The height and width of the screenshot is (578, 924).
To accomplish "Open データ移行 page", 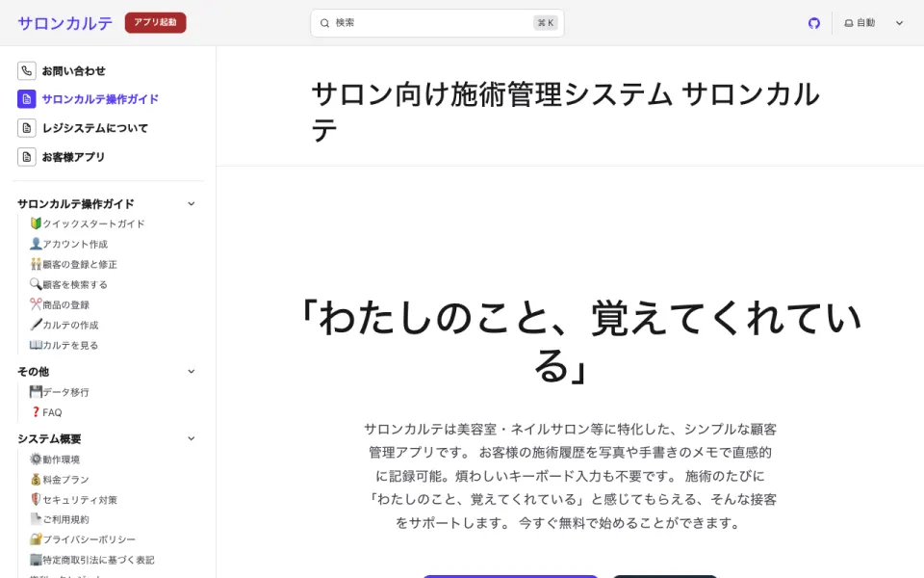I will (x=60, y=392).
